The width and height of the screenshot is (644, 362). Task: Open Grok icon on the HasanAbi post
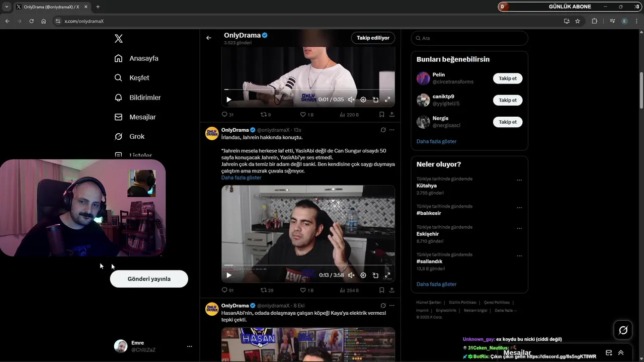tap(383, 305)
